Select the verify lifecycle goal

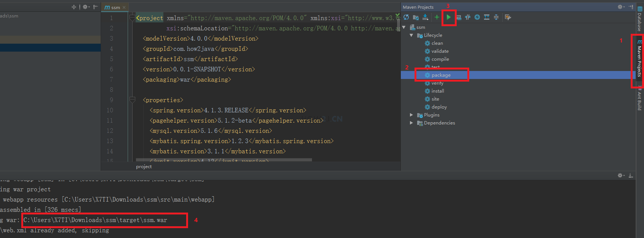[437, 83]
